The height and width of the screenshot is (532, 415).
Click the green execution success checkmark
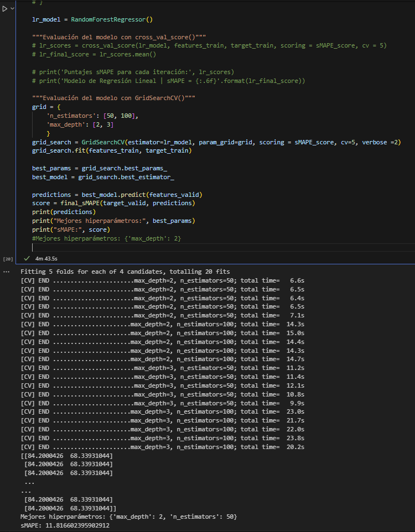pos(26,258)
